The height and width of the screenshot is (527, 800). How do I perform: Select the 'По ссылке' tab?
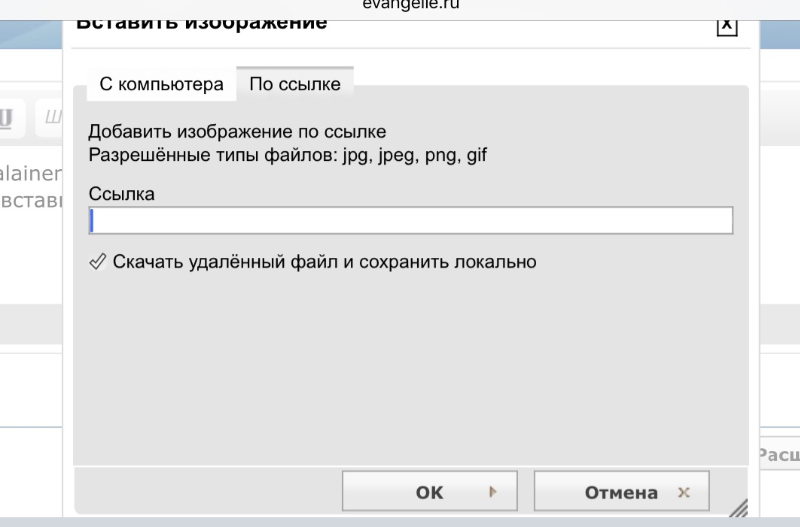coord(295,85)
